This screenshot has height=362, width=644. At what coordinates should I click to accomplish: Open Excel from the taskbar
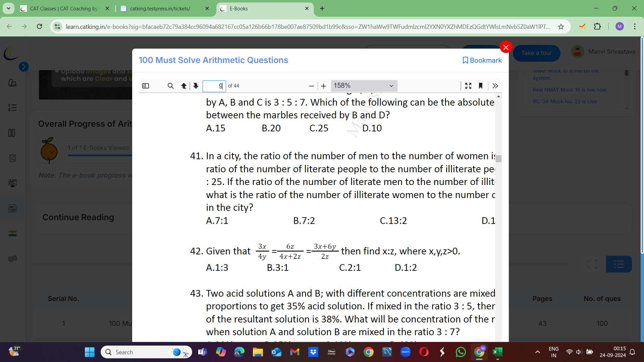point(497,352)
